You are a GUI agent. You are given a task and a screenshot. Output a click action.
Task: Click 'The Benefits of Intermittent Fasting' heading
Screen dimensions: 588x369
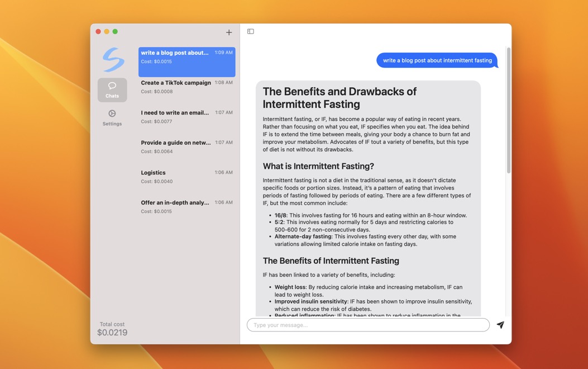click(331, 261)
